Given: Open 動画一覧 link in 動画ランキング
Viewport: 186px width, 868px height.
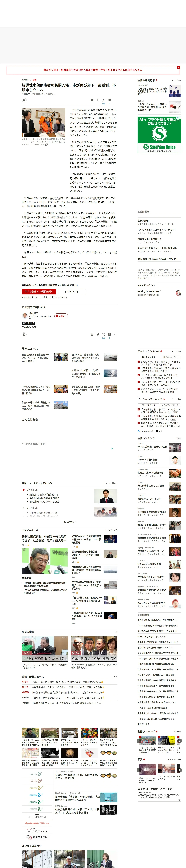Looking at the screenshot, I should coord(177,732).
